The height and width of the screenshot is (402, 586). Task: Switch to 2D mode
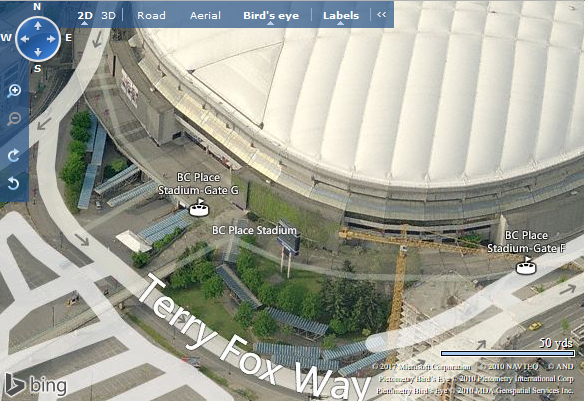[85, 16]
